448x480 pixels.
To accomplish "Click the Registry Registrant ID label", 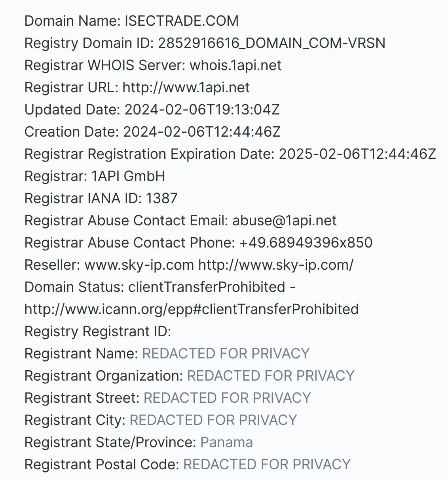I will click(x=98, y=331).
